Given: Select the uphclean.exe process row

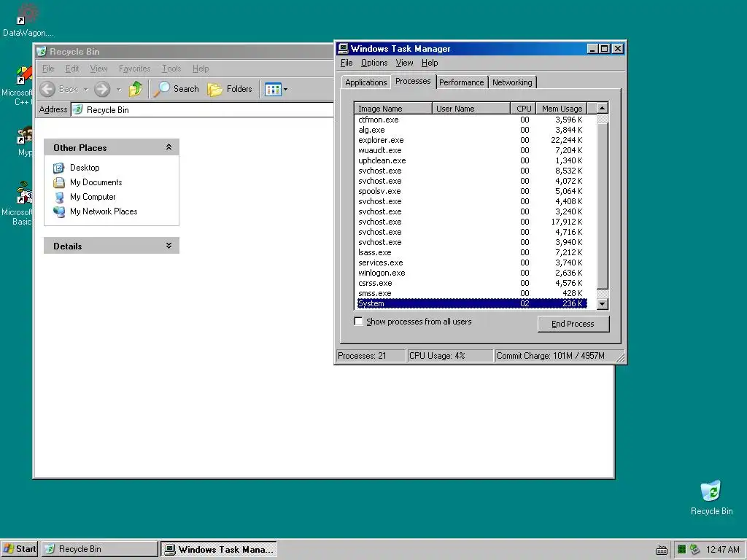Looking at the screenshot, I should tap(472, 160).
